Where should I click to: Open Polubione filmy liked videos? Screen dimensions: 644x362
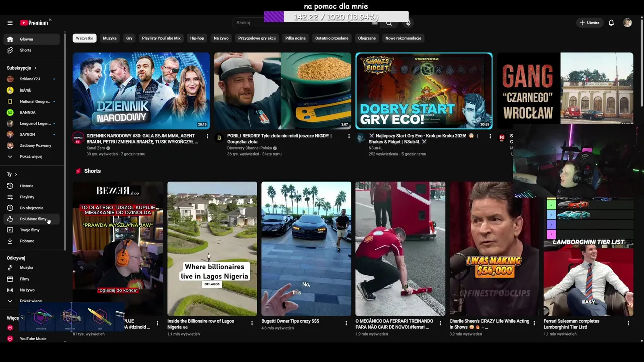[31, 219]
